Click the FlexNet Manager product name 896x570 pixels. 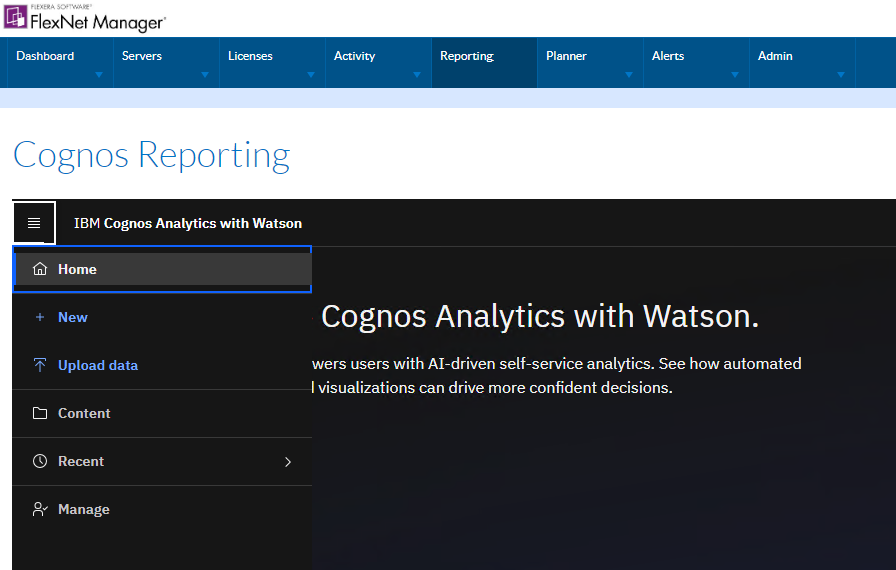[x=98, y=23]
